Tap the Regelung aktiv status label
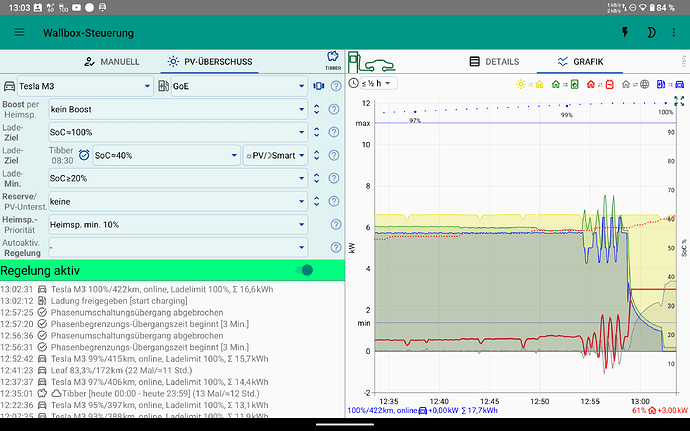Image resolution: width=690 pixels, height=431 pixels. pyautogui.click(x=40, y=270)
